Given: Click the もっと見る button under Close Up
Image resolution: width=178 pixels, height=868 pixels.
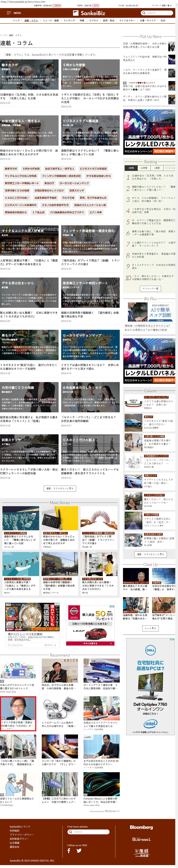Looking at the screenshot, I should [150, 628].
